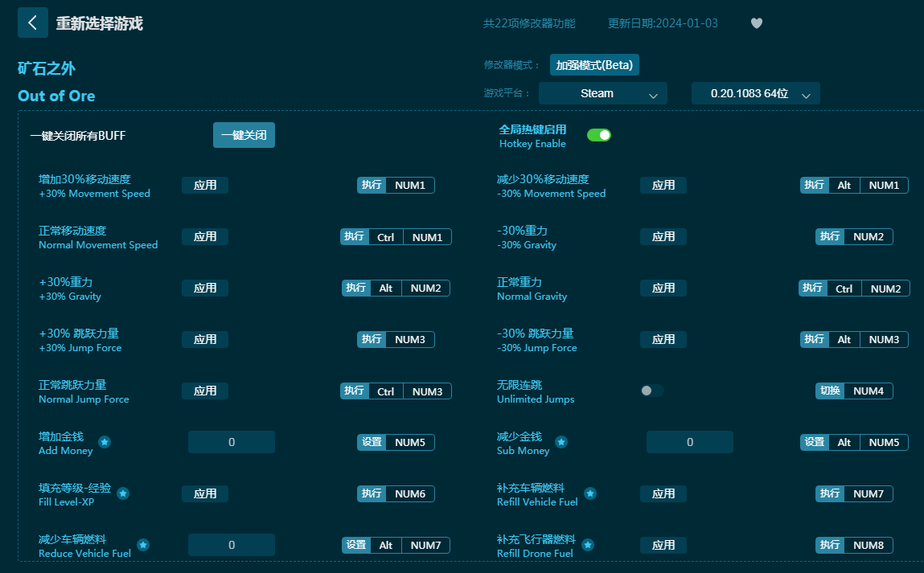Click the Add Money value field
Screen dimensions: 924x573
tap(232, 442)
